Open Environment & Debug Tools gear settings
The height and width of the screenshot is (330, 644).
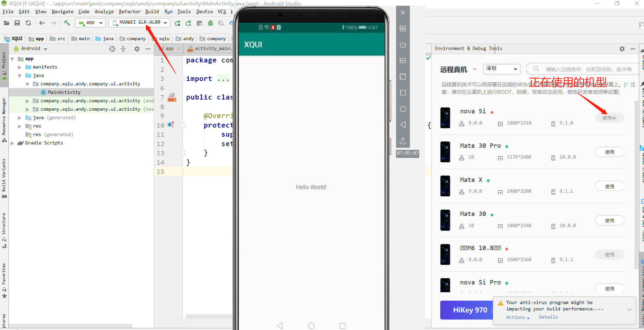(622, 49)
